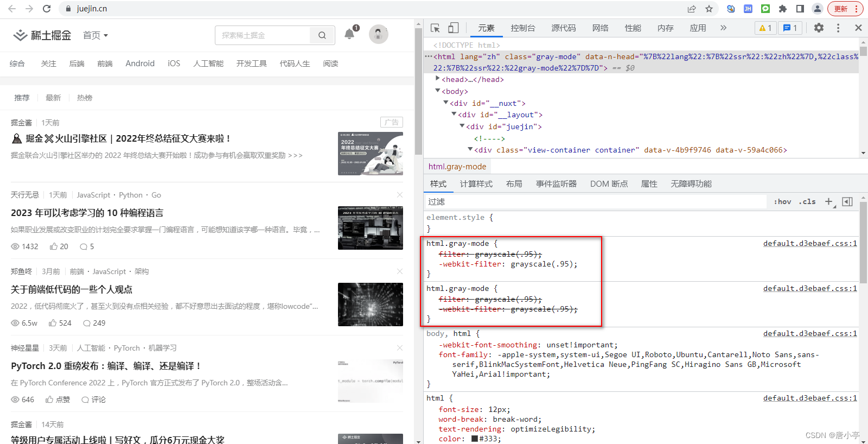Toggle the :hov element state panel
The width and height of the screenshot is (868, 444).
coord(782,201)
